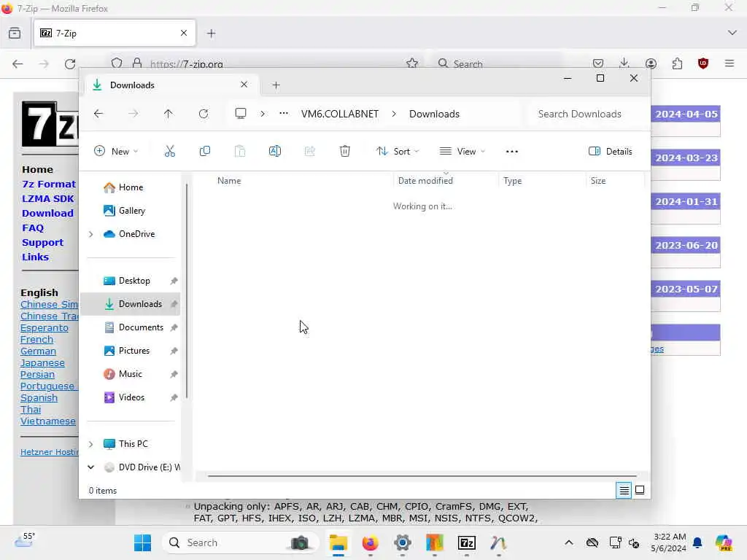This screenshot has width=747, height=560.
Task: Unpin Documents from Quick access
Action: [x=174, y=327]
